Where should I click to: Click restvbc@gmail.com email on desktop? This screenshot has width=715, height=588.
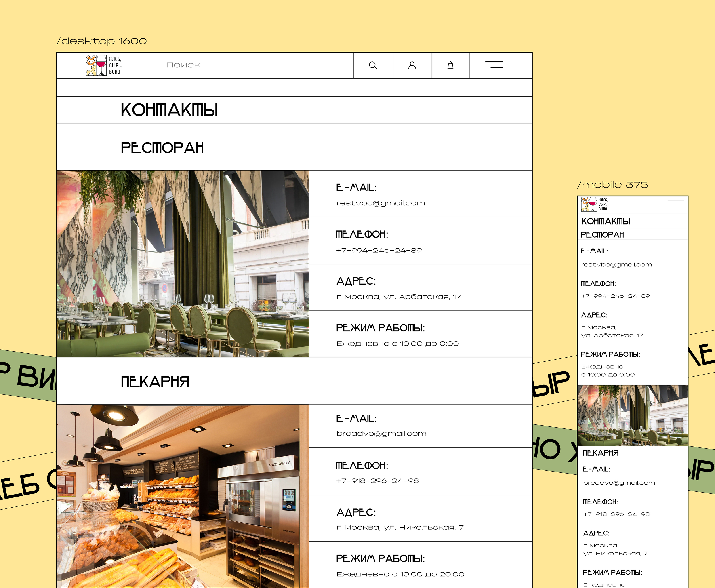(x=381, y=203)
